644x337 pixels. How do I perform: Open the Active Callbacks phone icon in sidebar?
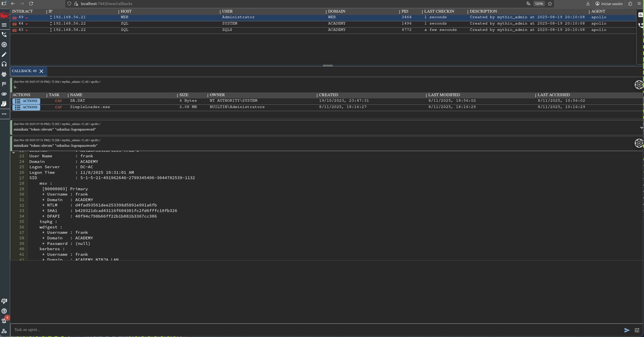[4, 34]
